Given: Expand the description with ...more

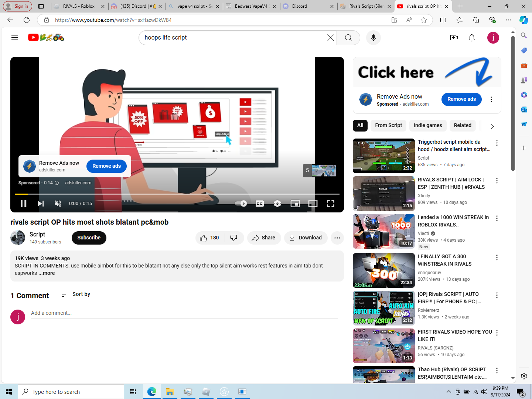Looking at the screenshot, I should click(x=47, y=273).
